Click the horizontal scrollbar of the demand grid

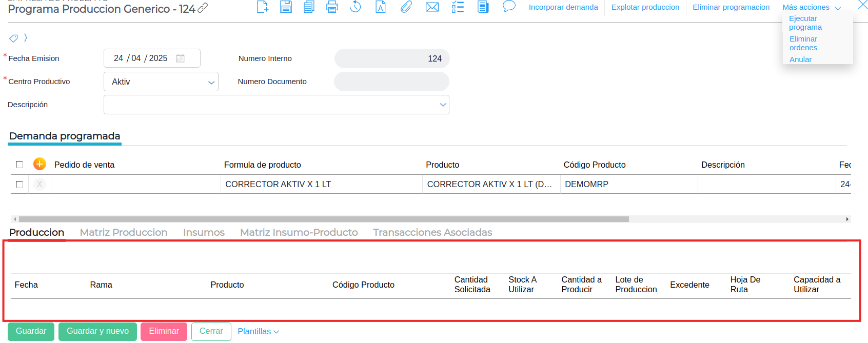(x=323, y=219)
